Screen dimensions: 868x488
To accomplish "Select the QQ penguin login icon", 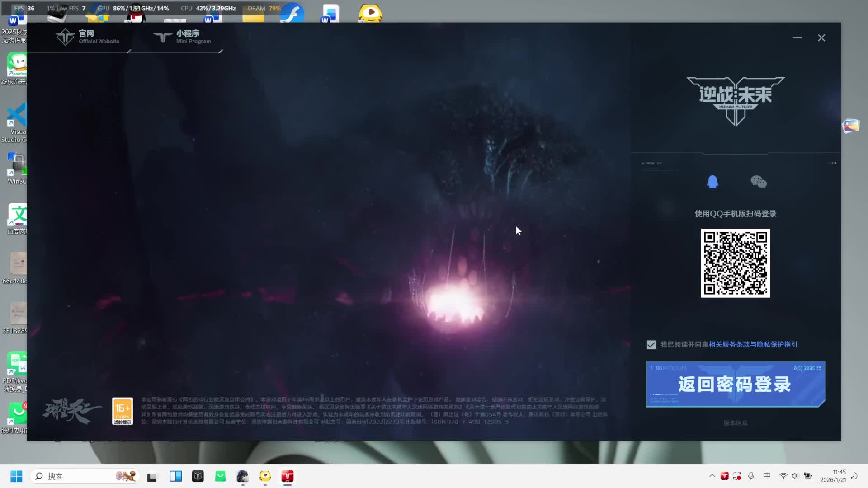I will (712, 182).
